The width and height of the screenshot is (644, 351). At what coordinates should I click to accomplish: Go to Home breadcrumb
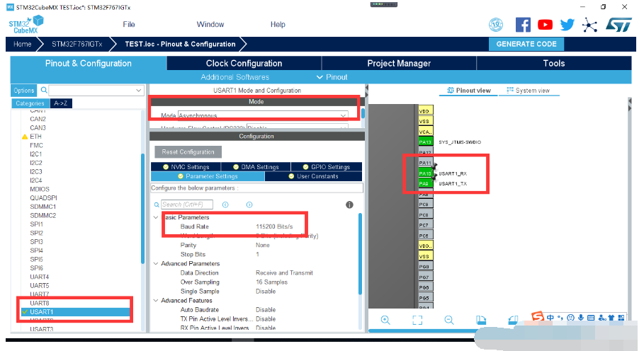coord(22,44)
